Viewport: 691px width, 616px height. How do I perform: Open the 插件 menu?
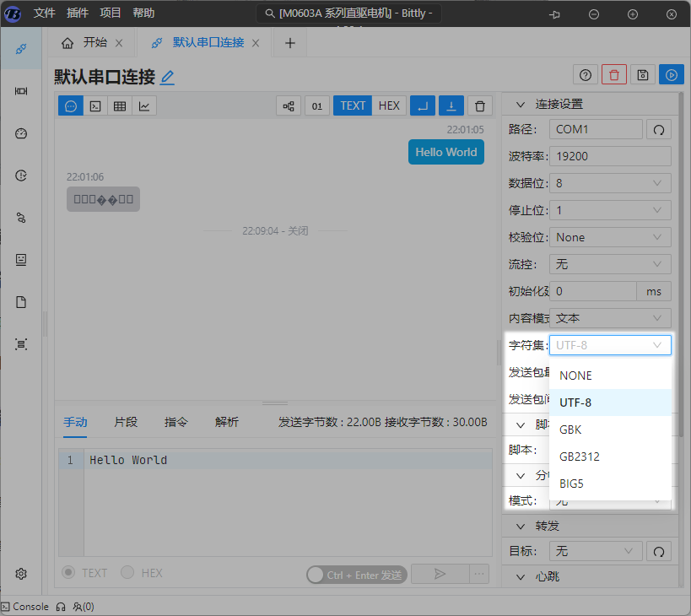[x=78, y=14]
